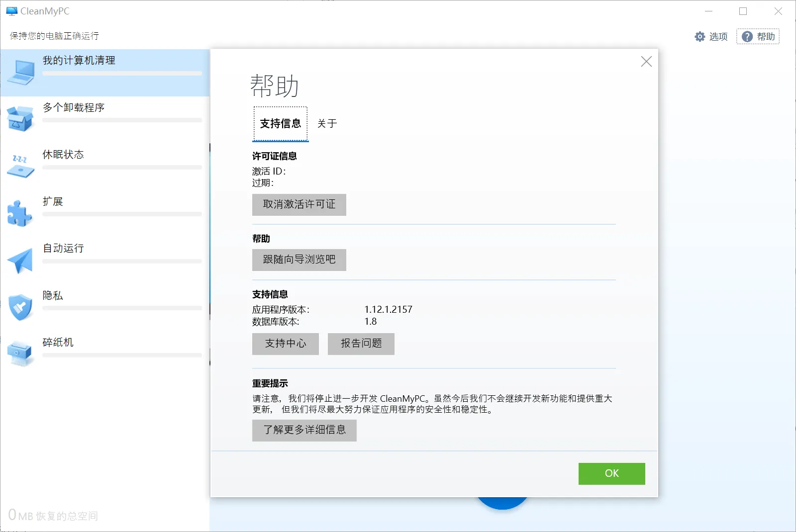Switch to the 关于 tab

327,124
